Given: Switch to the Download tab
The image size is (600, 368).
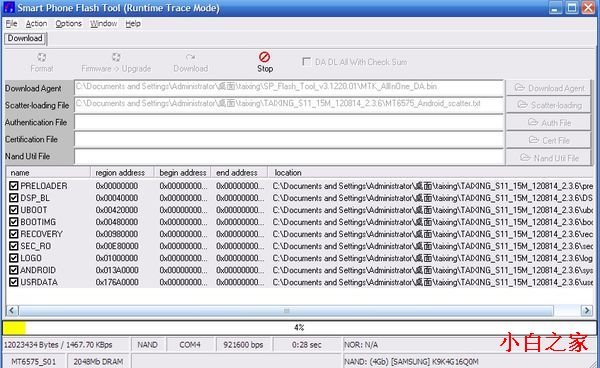Looking at the screenshot, I should [25, 38].
